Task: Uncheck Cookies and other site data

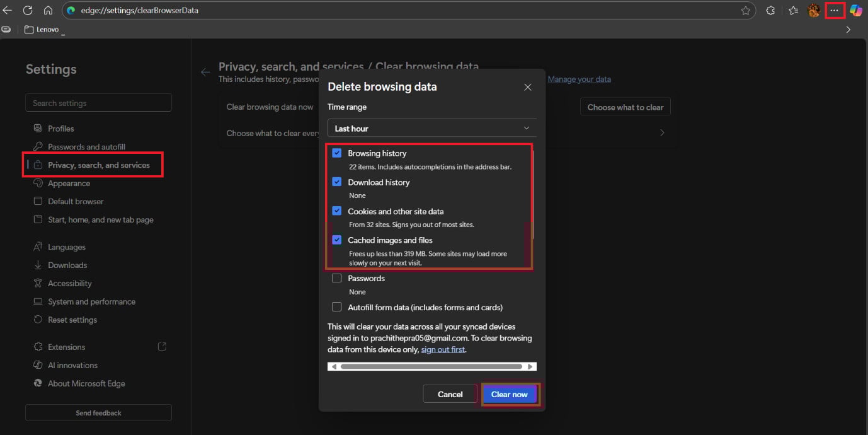Action: [337, 211]
